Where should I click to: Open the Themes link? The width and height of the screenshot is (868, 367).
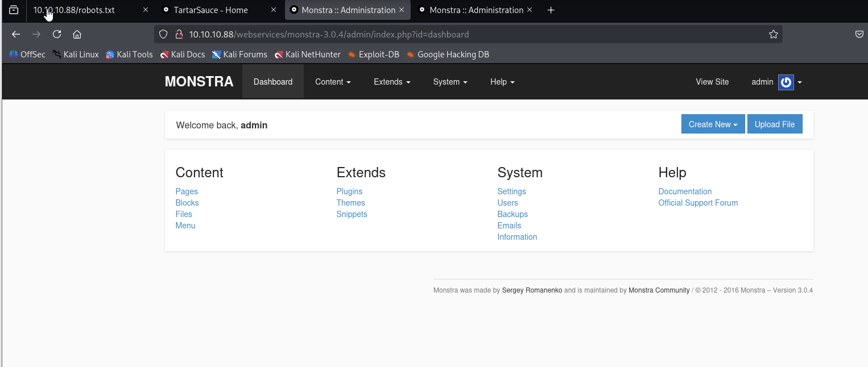click(x=350, y=203)
